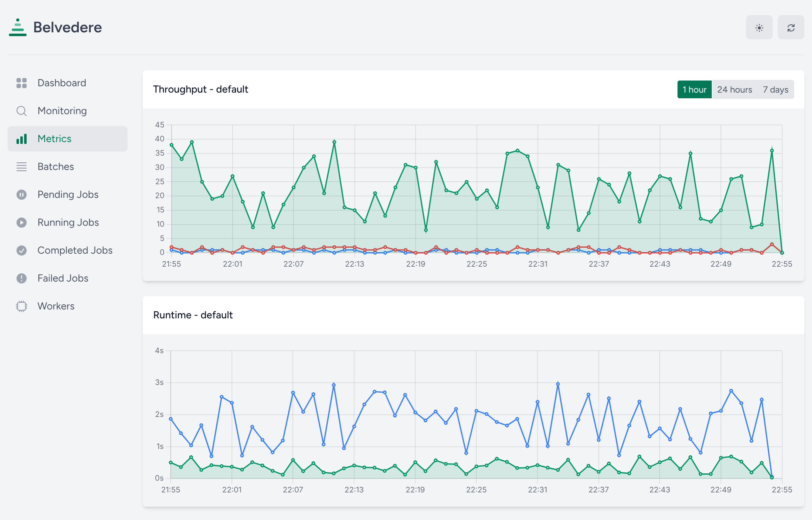Click the 22:43 label on Runtime axis
Viewport: 812px width, 520px height.
pyautogui.click(x=660, y=490)
